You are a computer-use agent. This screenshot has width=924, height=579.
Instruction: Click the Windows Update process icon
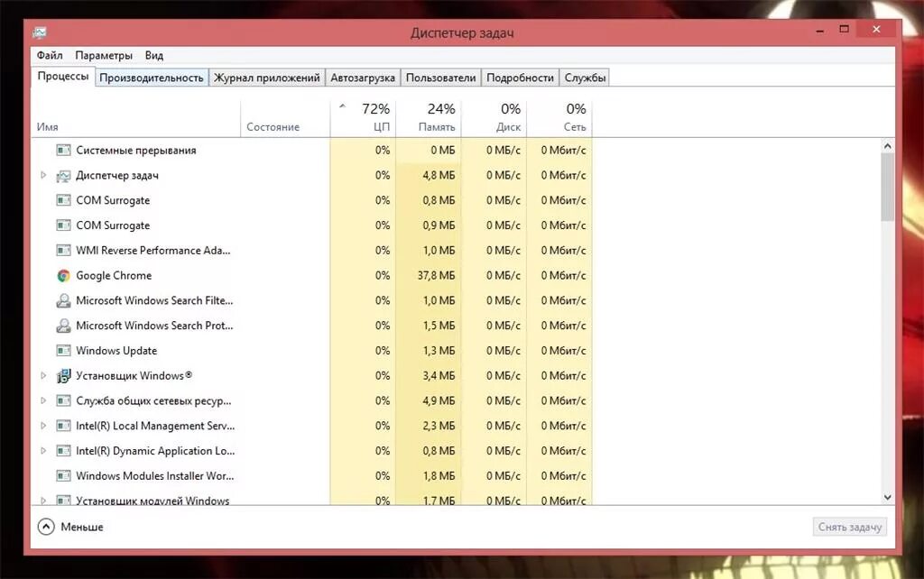(63, 351)
